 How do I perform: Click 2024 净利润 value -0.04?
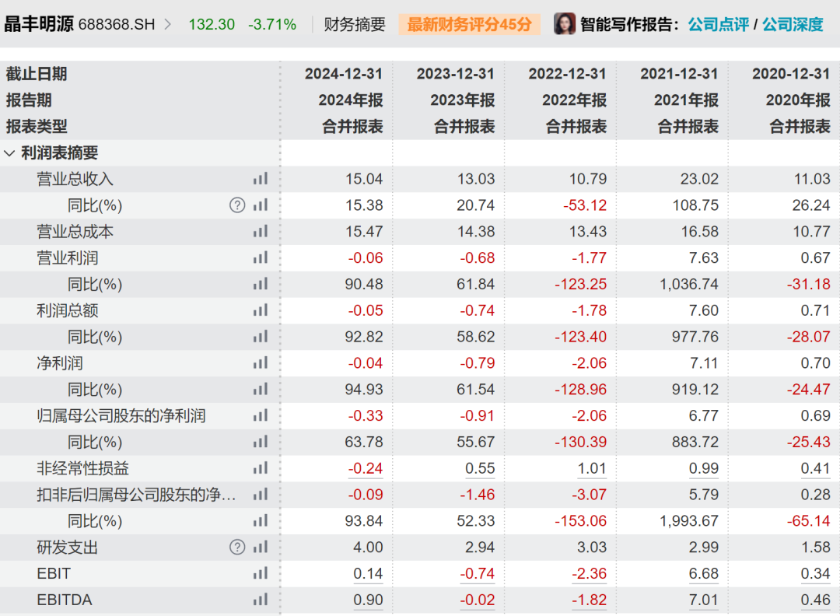coord(366,362)
